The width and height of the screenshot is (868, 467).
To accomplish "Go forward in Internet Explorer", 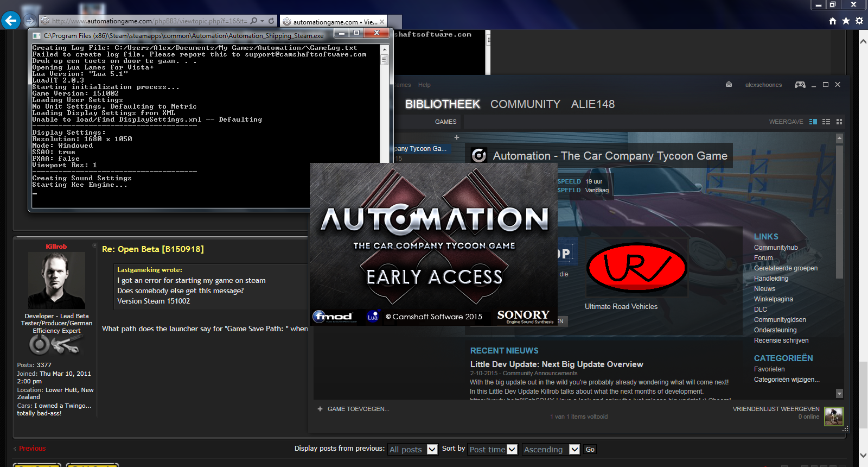I will click(x=30, y=21).
